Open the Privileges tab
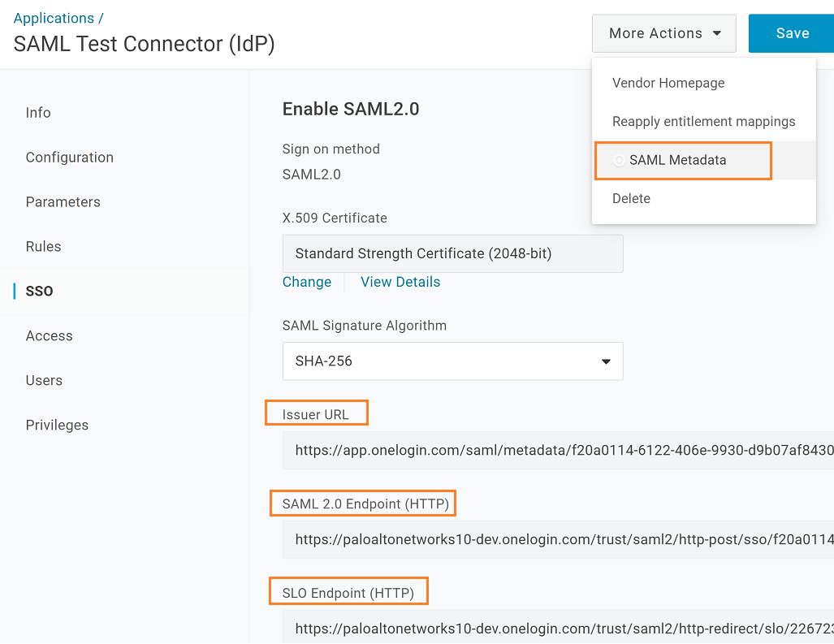This screenshot has width=834, height=644. point(57,426)
